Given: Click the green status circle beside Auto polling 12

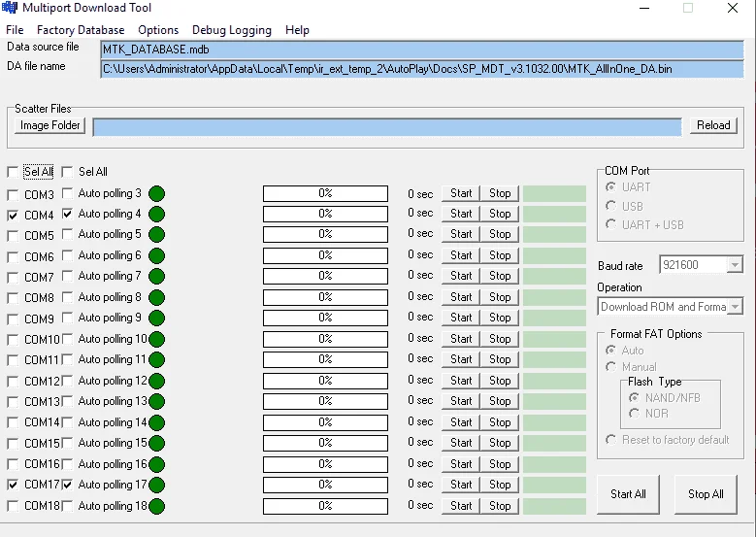Looking at the screenshot, I should (x=156, y=381).
